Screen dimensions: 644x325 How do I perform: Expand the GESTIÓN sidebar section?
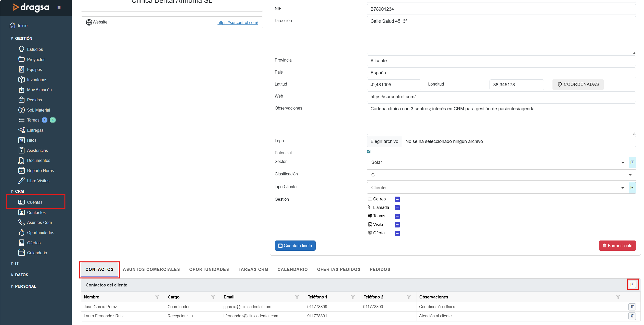coord(23,38)
